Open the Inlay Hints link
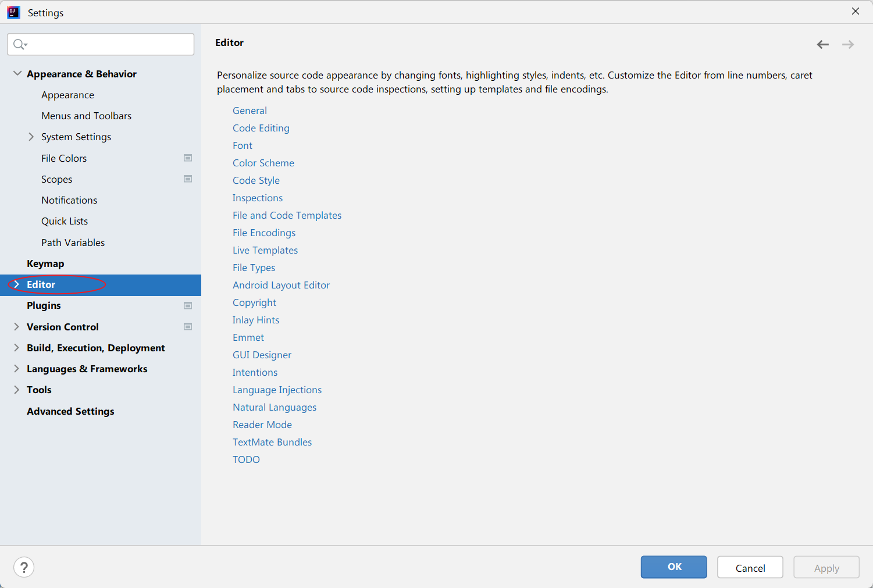 point(256,320)
